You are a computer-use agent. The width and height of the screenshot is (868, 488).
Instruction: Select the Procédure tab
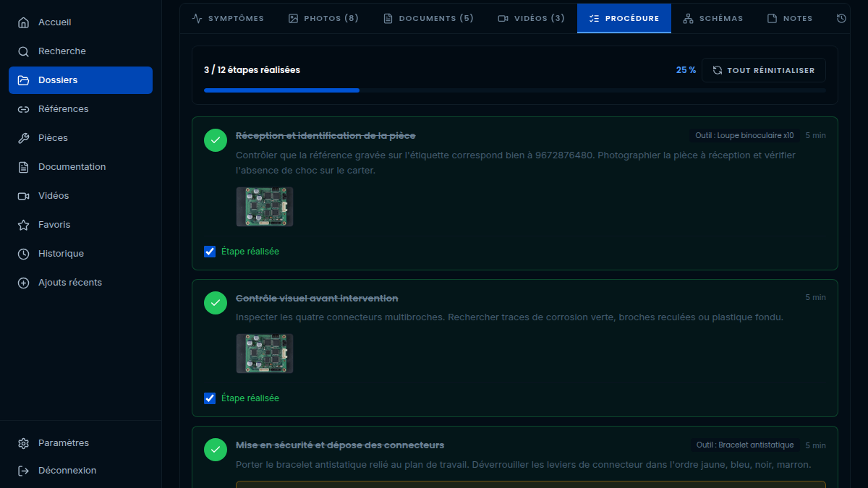click(624, 18)
